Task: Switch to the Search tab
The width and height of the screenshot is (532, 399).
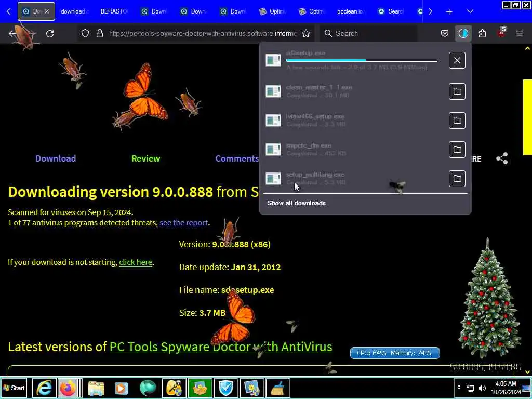Action: (391, 11)
